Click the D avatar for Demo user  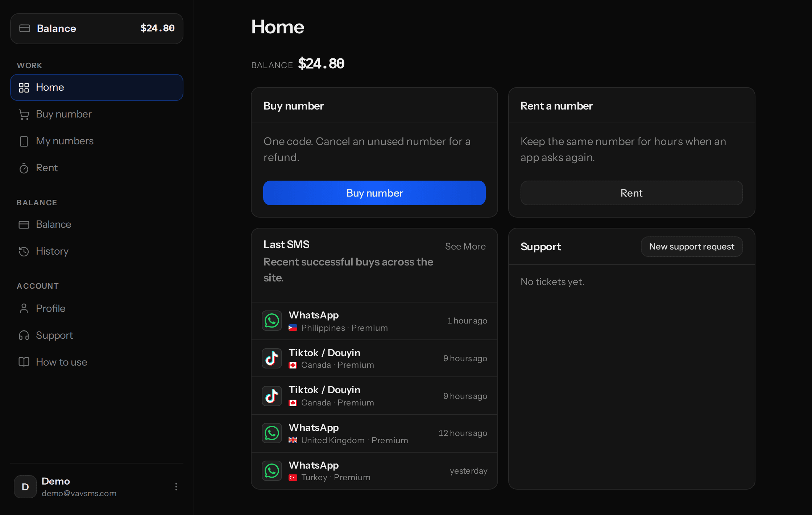coord(25,487)
